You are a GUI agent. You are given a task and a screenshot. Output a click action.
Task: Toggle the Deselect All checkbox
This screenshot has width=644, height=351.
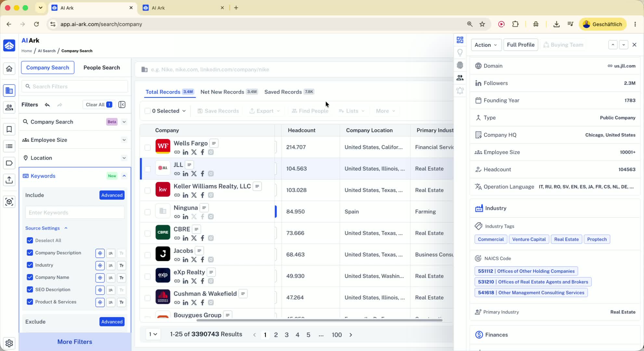(30, 240)
